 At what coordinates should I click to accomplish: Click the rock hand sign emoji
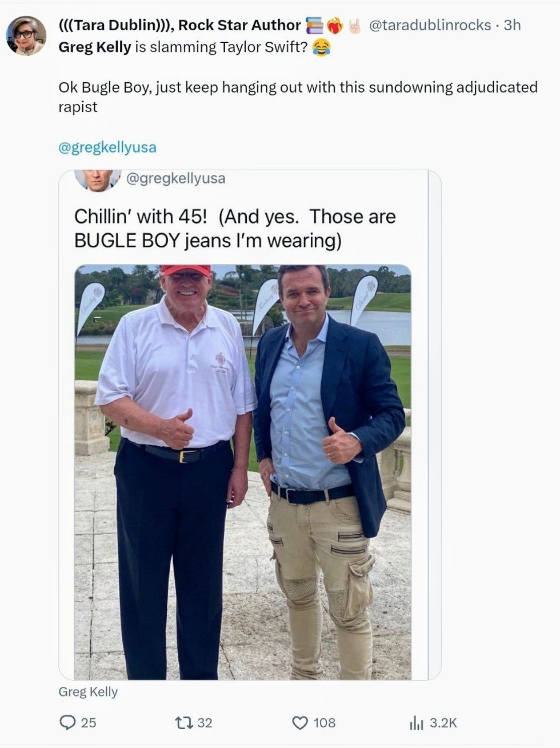[355, 25]
